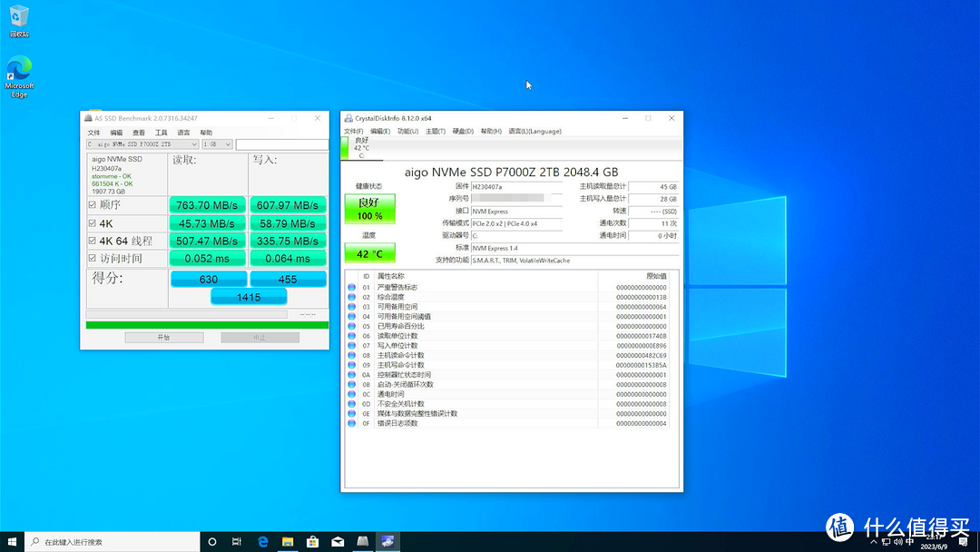Image resolution: width=980 pixels, height=552 pixels.
Task: Click the AS SSD Benchmark taskbar icon
Action: click(362, 542)
